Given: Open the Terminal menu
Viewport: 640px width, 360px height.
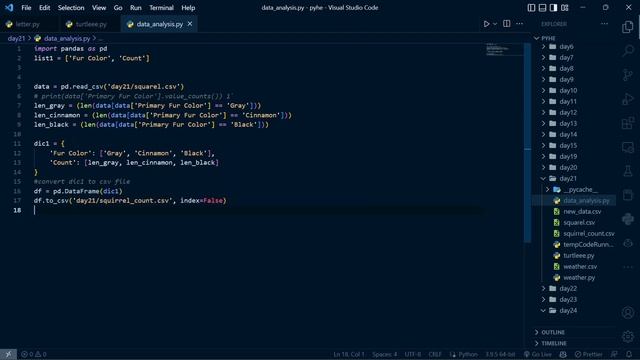Looking at the screenshot, I should (x=161, y=8).
